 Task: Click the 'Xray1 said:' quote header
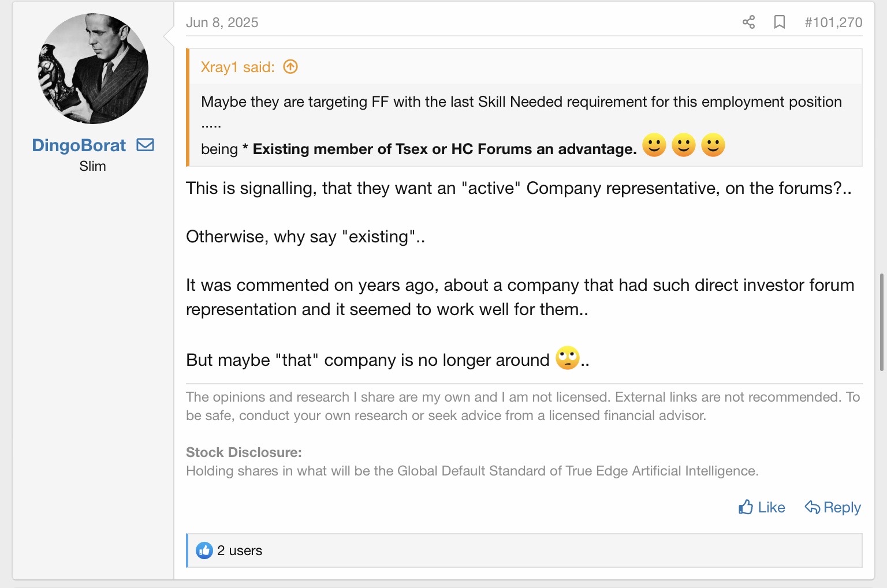pos(237,67)
